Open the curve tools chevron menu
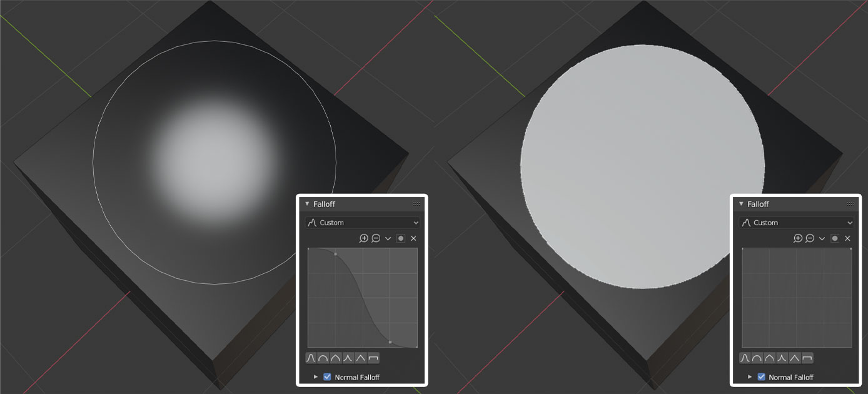This screenshot has width=868, height=394. tap(388, 238)
